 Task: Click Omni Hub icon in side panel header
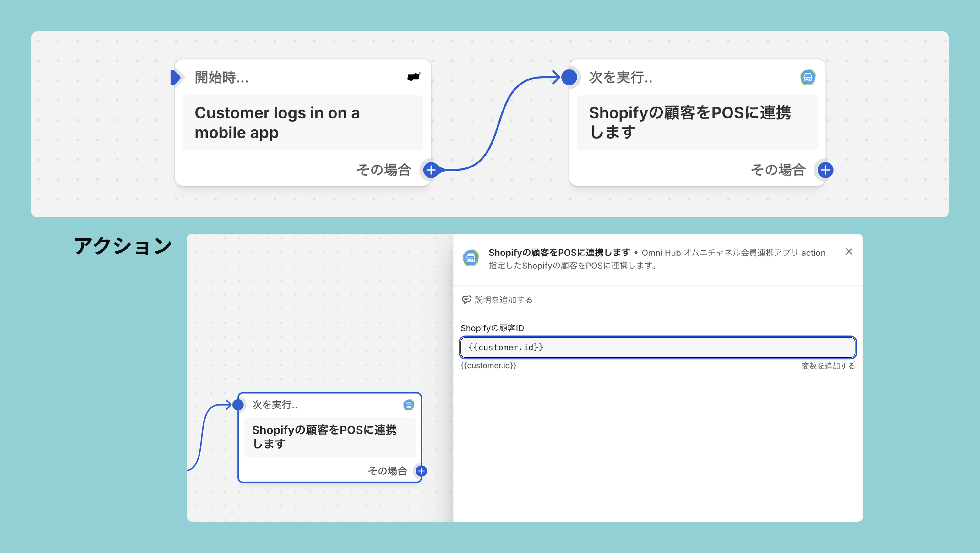pyautogui.click(x=471, y=258)
